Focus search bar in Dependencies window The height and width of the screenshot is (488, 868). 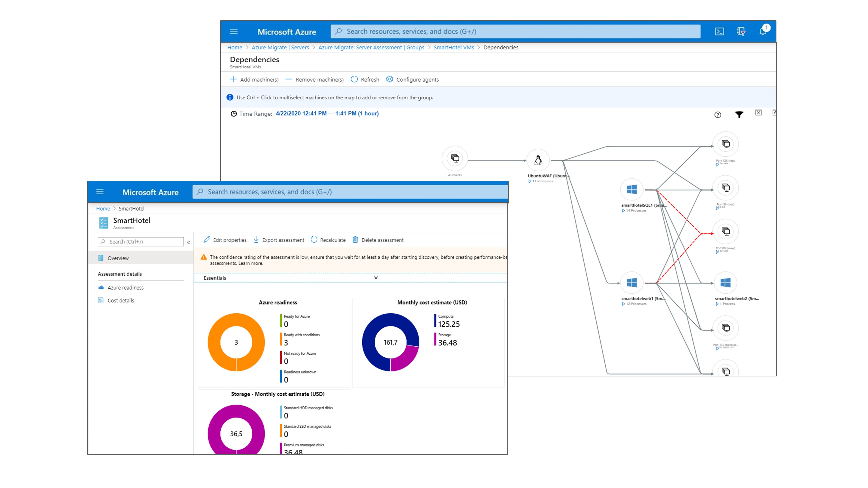pyautogui.click(x=515, y=31)
